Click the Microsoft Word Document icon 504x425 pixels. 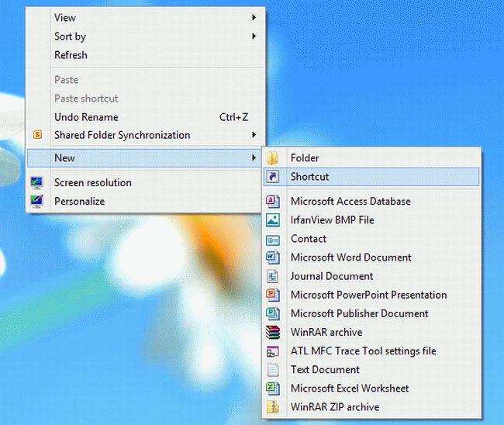coord(273,257)
